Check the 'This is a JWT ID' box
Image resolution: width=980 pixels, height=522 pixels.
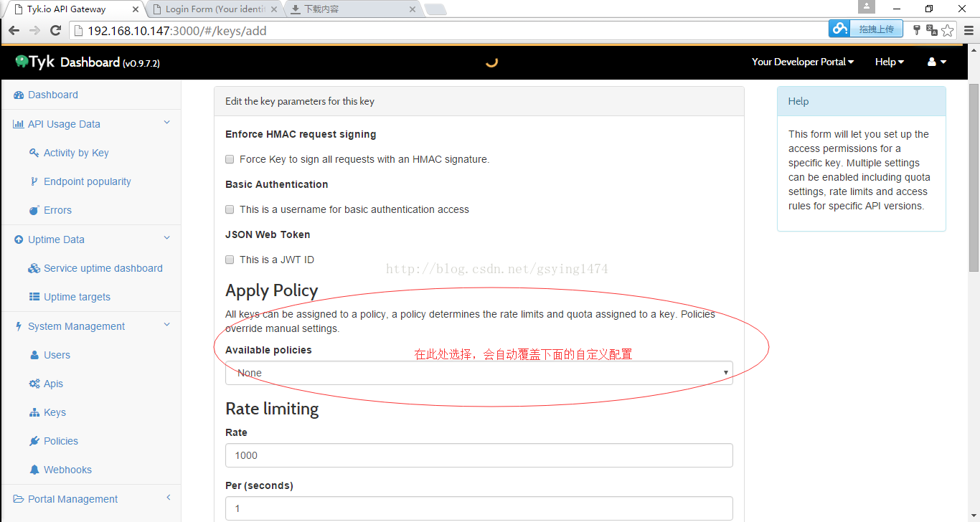tap(230, 260)
